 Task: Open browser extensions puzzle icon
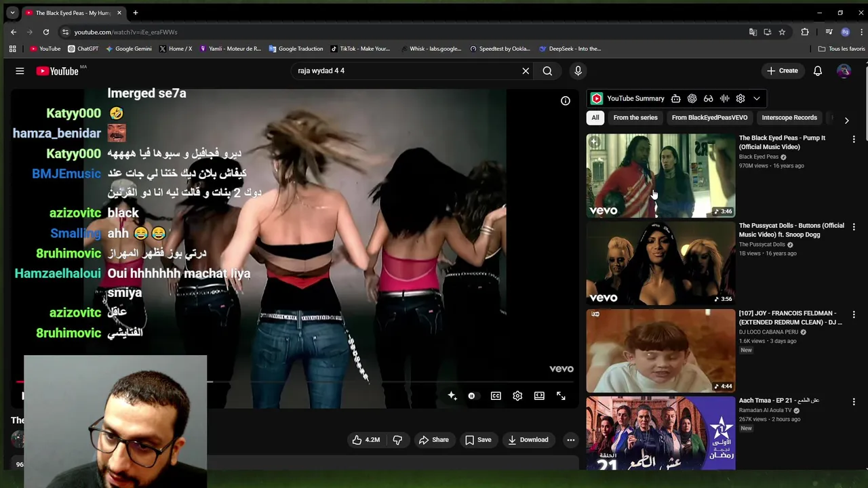click(x=805, y=32)
